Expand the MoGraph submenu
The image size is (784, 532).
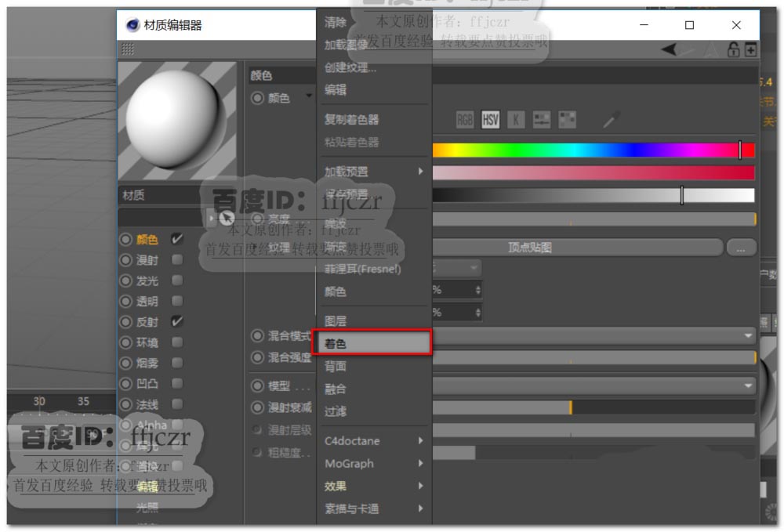point(368,463)
